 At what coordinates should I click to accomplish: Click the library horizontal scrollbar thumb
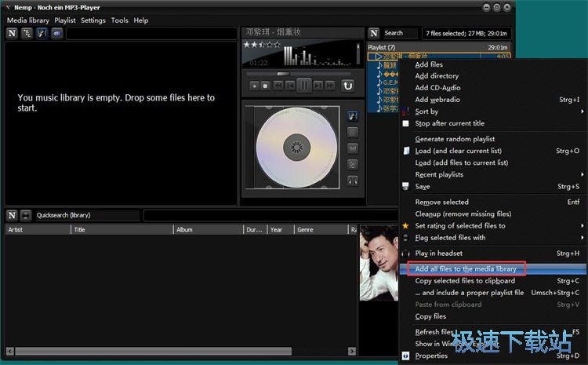coord(153,352)
